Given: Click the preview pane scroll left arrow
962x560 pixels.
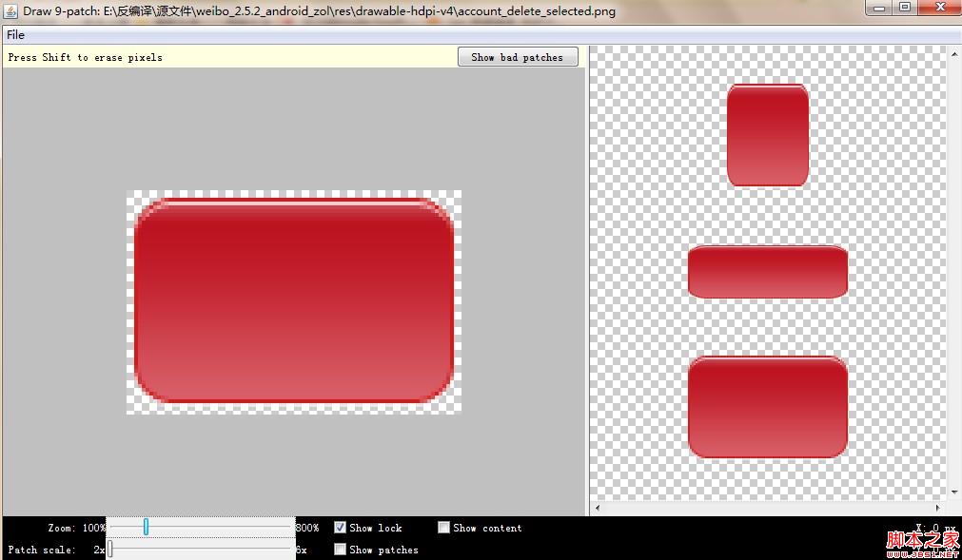Looking at the screenshot, I should 597,509.
